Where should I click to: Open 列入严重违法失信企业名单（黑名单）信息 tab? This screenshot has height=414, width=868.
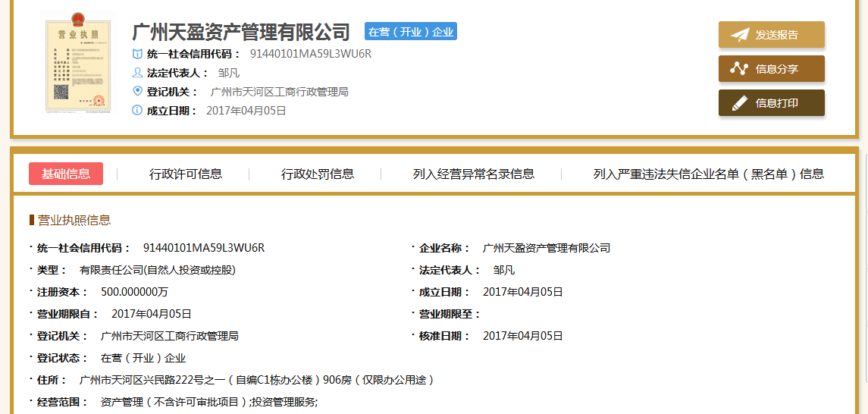[709, 174]
